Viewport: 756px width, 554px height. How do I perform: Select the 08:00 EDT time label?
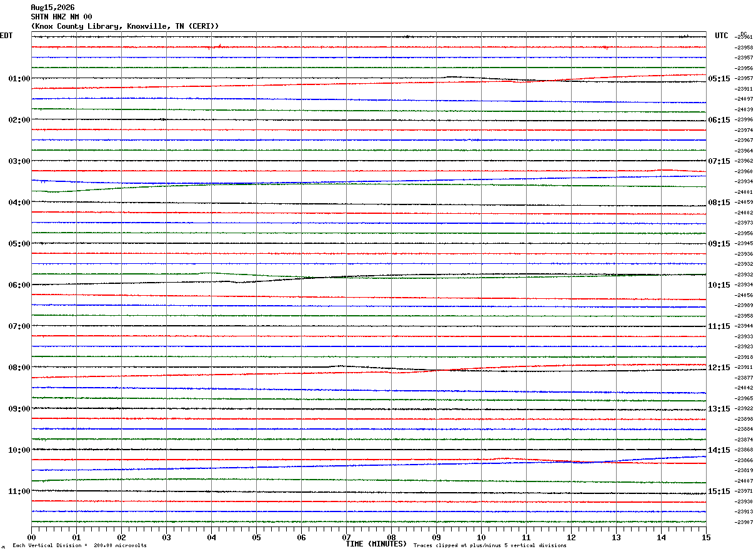pyautogui.click(x=19, y=368)
